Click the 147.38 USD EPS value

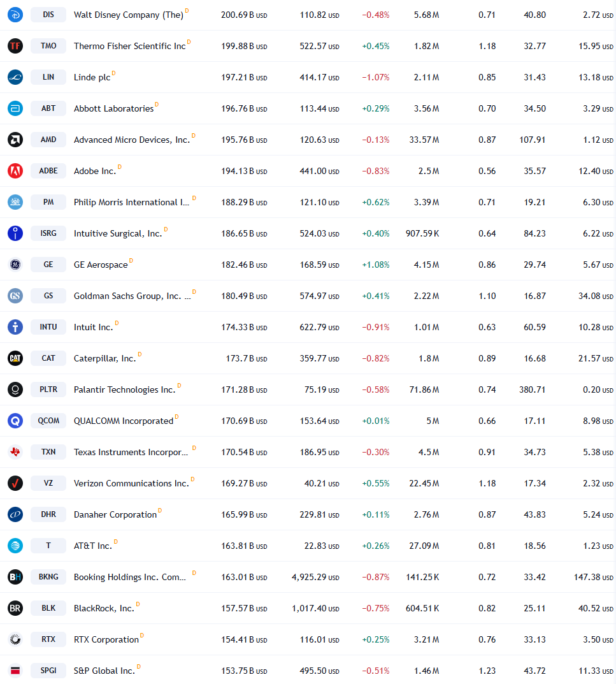(593, 577)
